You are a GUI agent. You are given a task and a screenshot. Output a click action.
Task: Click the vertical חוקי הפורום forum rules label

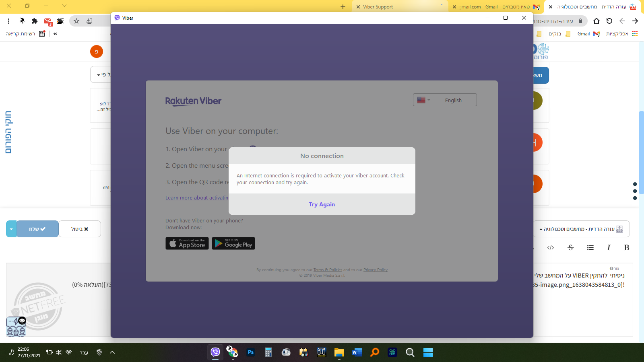pos(8,132)
